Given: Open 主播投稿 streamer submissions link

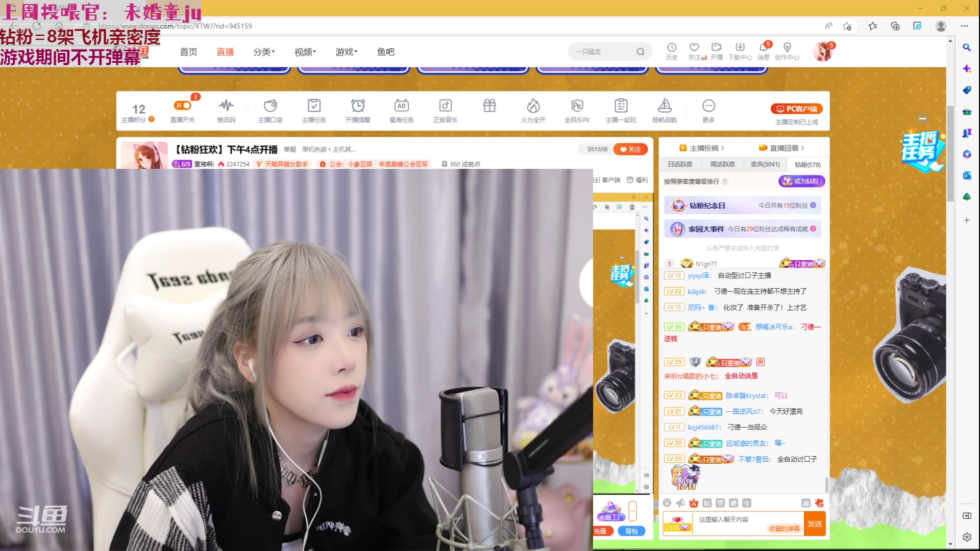Looking at the screenshot, I should pyautogui.click(x=702, y=148).
